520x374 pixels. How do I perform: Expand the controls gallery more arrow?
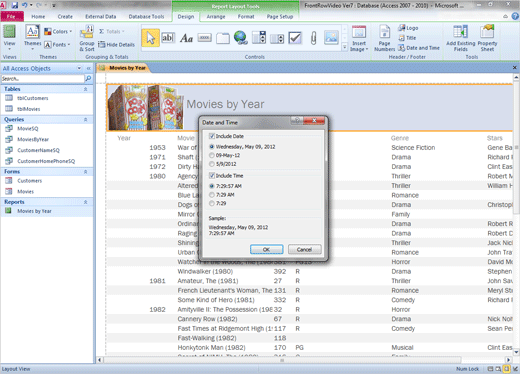[x=345, y=47]
